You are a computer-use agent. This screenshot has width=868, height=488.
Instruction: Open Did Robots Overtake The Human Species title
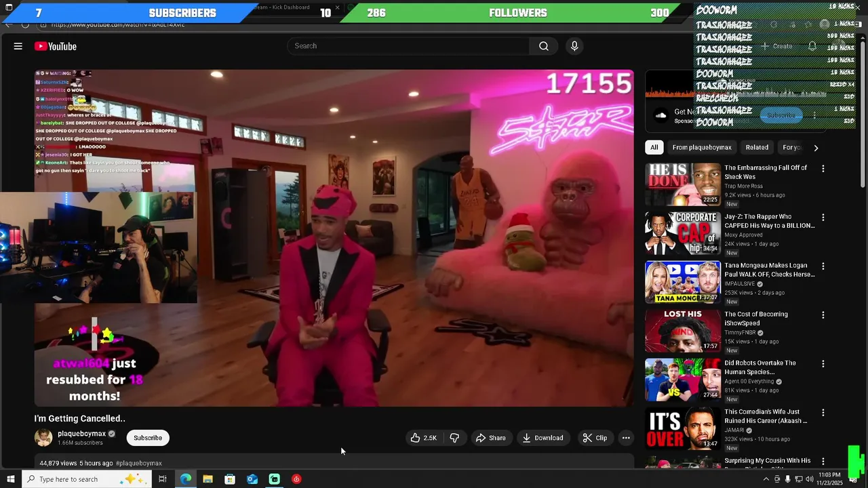pos(760,367)
